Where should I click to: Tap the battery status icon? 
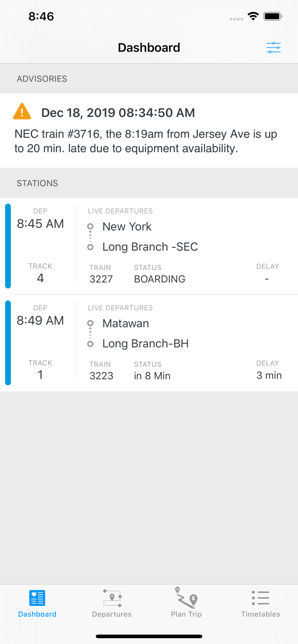pos(273,16)
